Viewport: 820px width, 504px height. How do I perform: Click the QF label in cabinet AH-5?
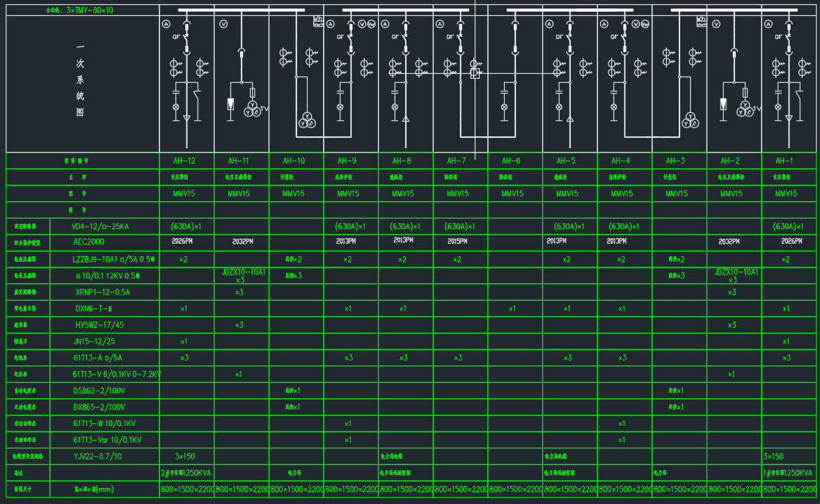(559, 37)
